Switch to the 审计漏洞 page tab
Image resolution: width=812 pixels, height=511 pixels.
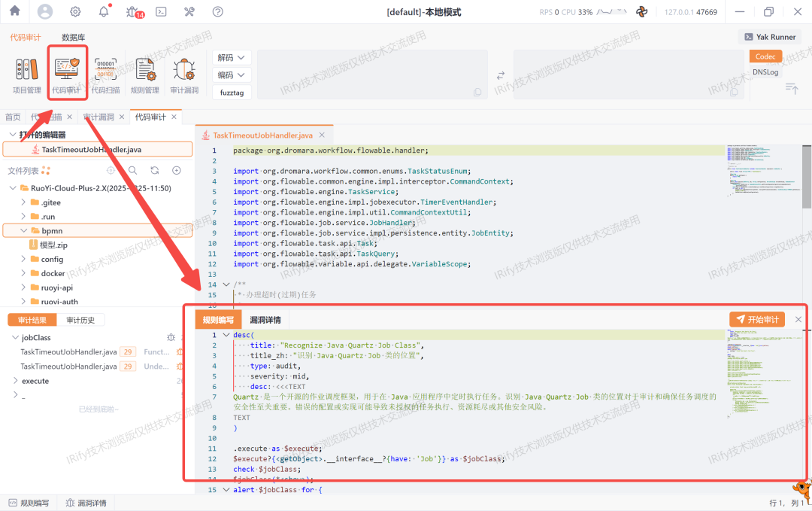click(x=99, y=117)
